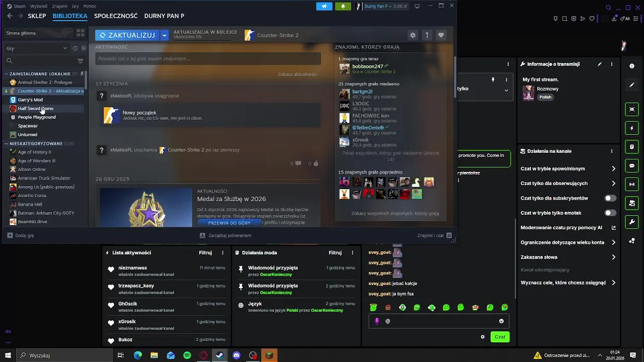Toggle Czat tylko dla subskrybentów switch

point(610,198)
